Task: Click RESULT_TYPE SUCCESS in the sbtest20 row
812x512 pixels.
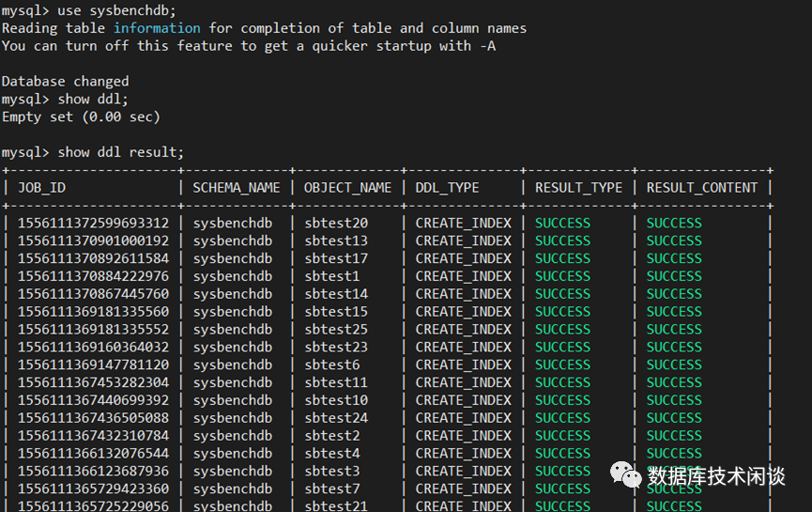Action: [562, 223]
